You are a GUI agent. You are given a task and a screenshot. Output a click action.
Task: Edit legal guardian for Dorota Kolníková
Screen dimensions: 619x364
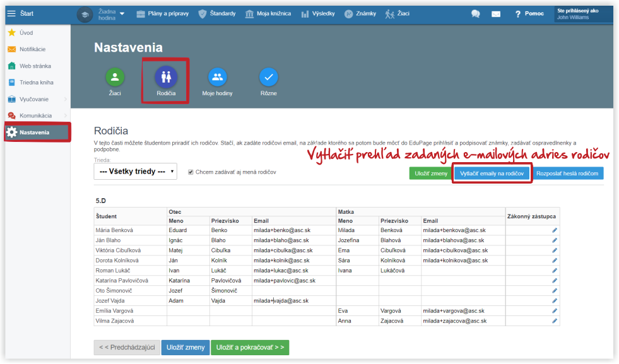pos(554,261)
